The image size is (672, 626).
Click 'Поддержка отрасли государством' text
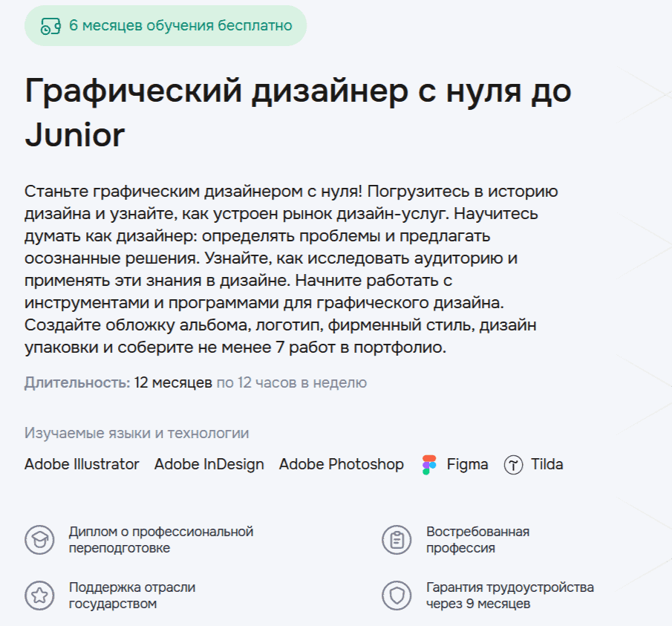[131, 596]
